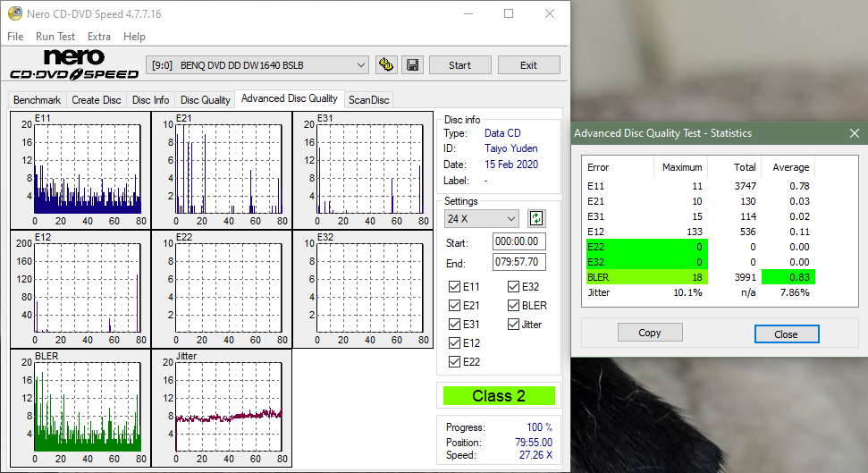Minimize the Nero CD-DVD Speed window

pyautogui.click(x=468, y=13)
